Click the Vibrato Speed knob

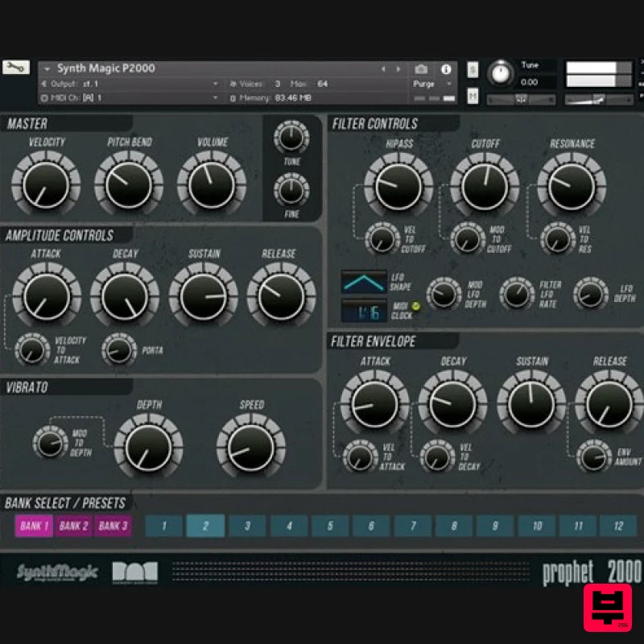(251, 448)
